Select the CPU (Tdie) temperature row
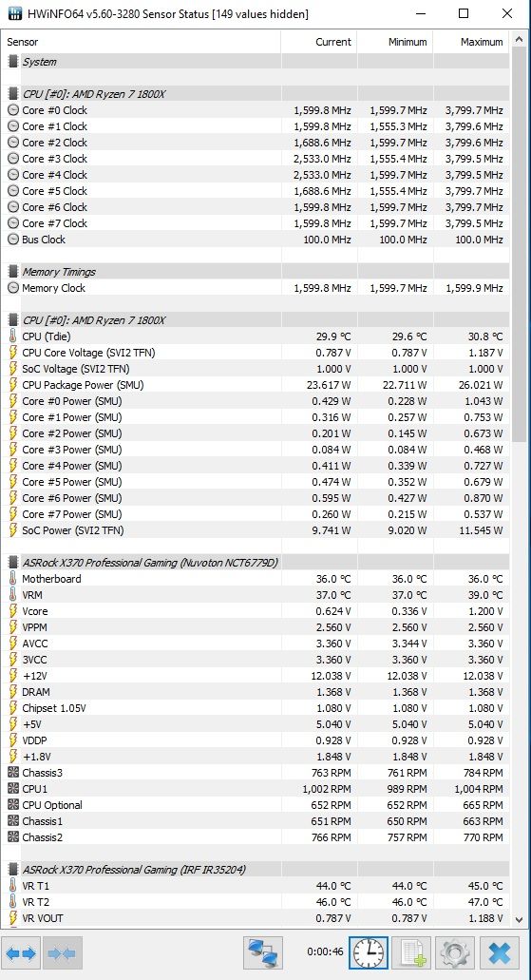 tap(255, 336)
